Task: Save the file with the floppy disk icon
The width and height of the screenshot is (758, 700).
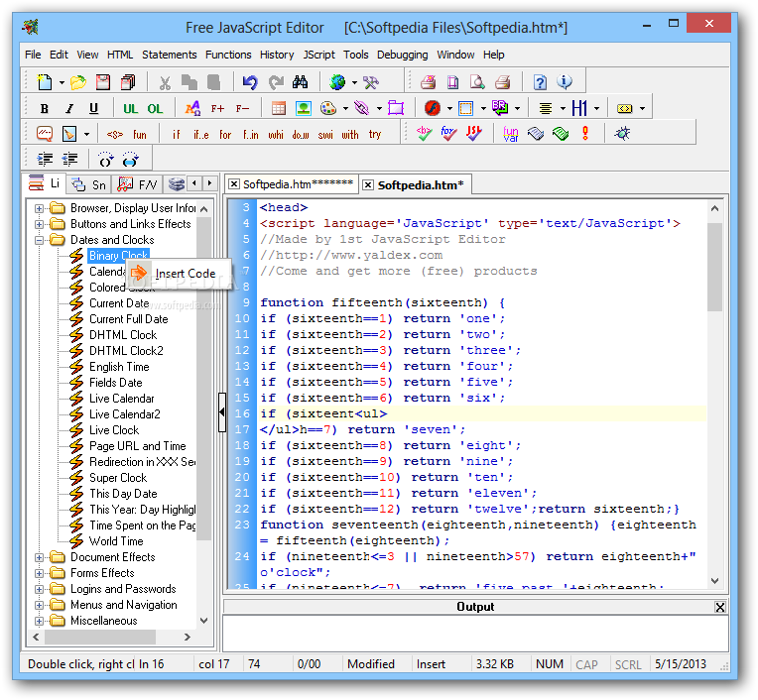Action: pyautogui.click(x=103, y=82)
